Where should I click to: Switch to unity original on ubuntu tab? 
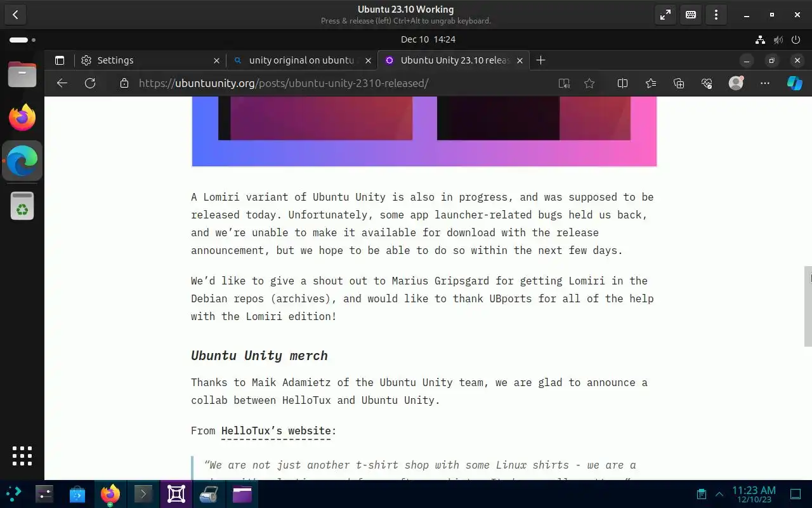tap(301, 60)
